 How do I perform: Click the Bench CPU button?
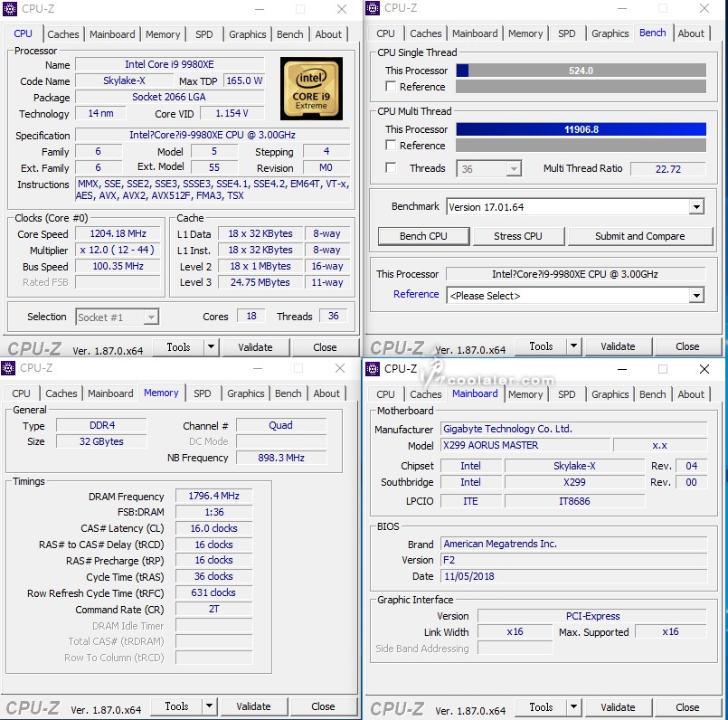(x=423, y=236)
